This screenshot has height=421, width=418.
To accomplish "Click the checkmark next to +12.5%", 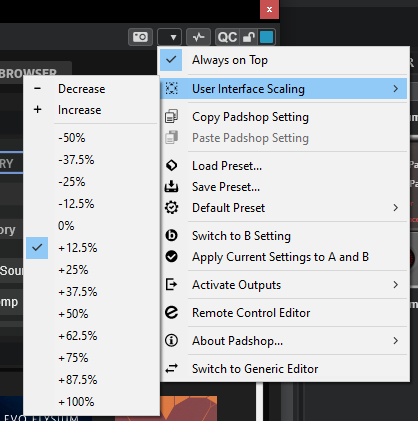I will pyautogui.click(x=37, y=248).
